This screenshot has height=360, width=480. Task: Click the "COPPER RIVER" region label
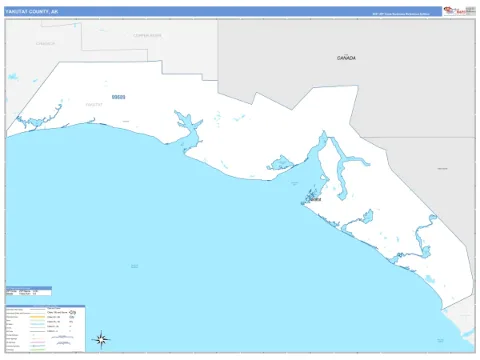tap(147, 35)
